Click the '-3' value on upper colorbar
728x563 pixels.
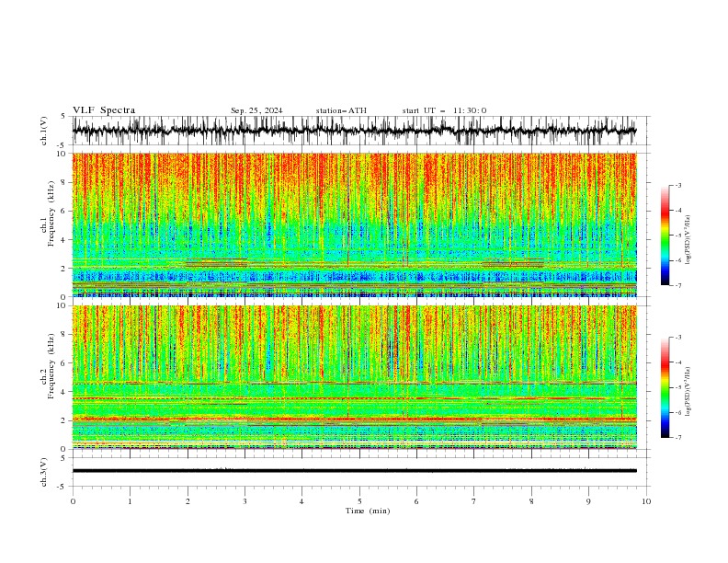678,185
